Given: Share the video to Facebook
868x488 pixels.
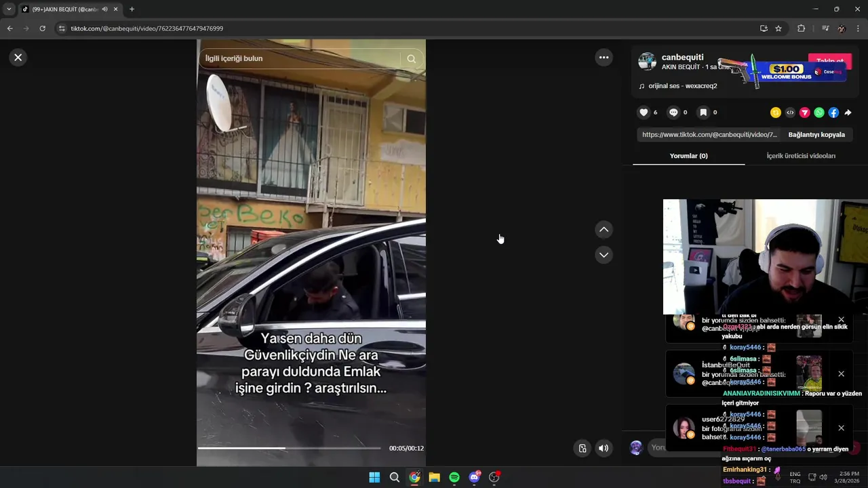Looking at the screenshot, I should (833, 113).
